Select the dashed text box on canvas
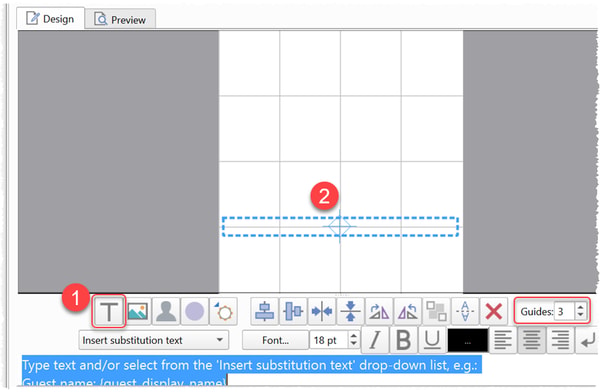600x392 pixels. pyautogui.click(x=340, y=227)
